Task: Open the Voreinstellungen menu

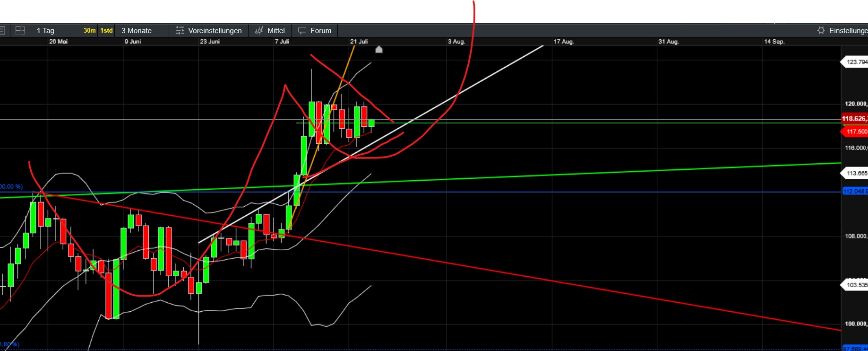Action: [215, 31]
